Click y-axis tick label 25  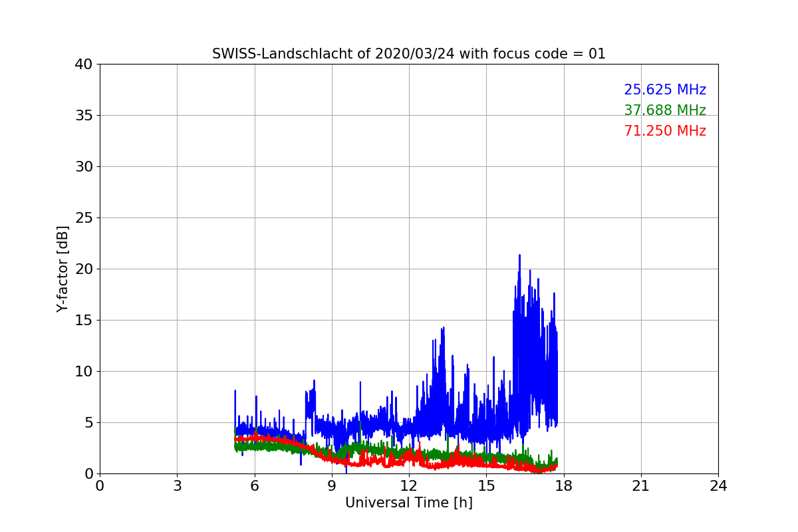point(84,218)
